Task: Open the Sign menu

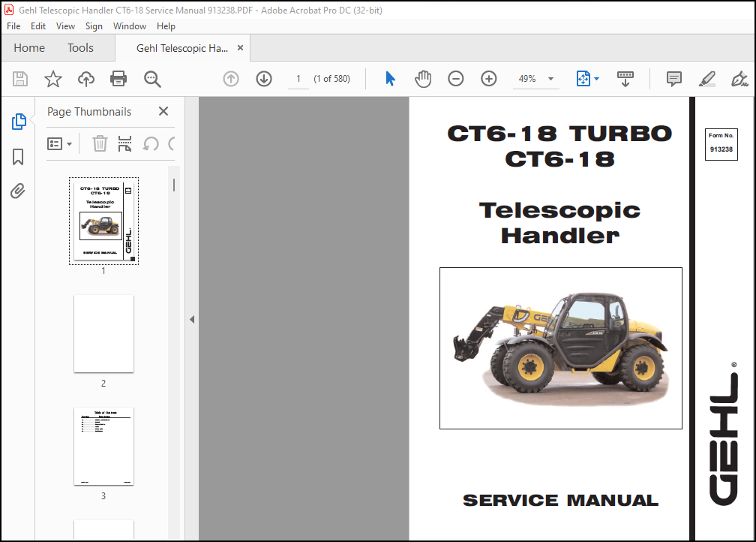Action: pyautogui.click(x=94, y=26)
